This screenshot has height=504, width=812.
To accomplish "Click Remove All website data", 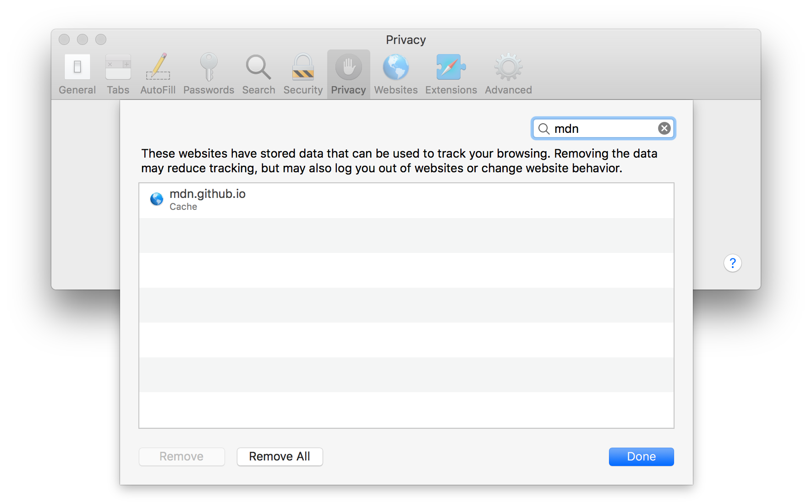I will pyautogui.click(x=280, y=457).
